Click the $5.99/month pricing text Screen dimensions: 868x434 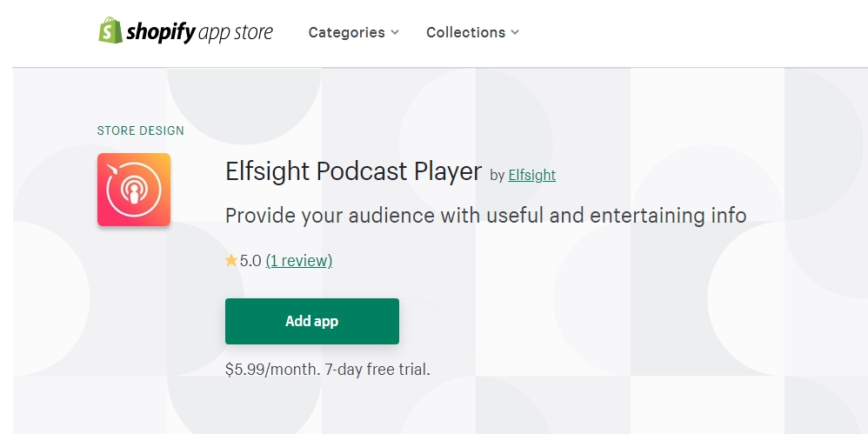pos(273,370)
